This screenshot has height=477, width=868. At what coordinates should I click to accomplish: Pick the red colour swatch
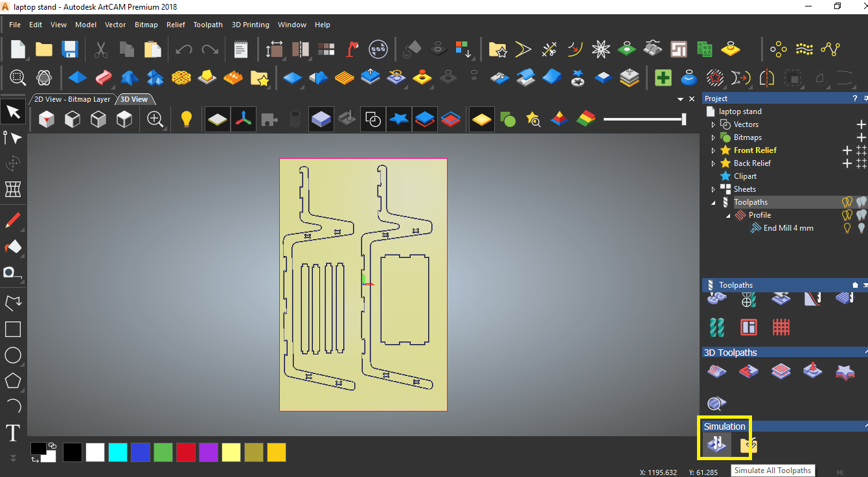click(x=186, y=452)
